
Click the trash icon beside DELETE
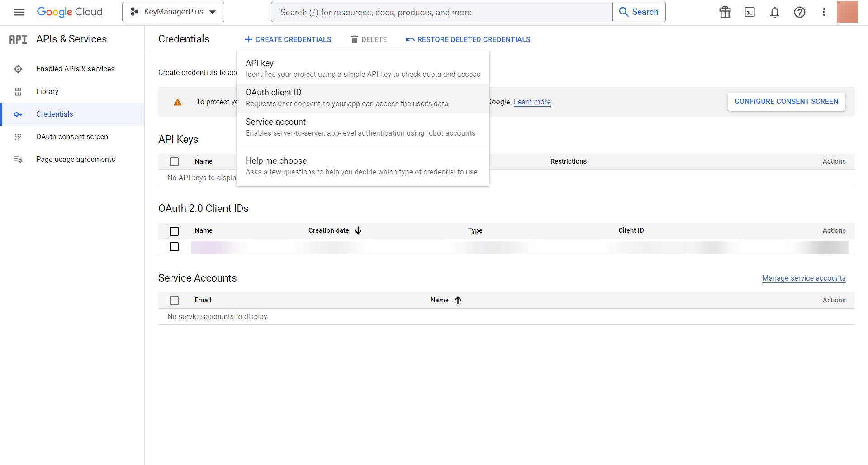355,39
